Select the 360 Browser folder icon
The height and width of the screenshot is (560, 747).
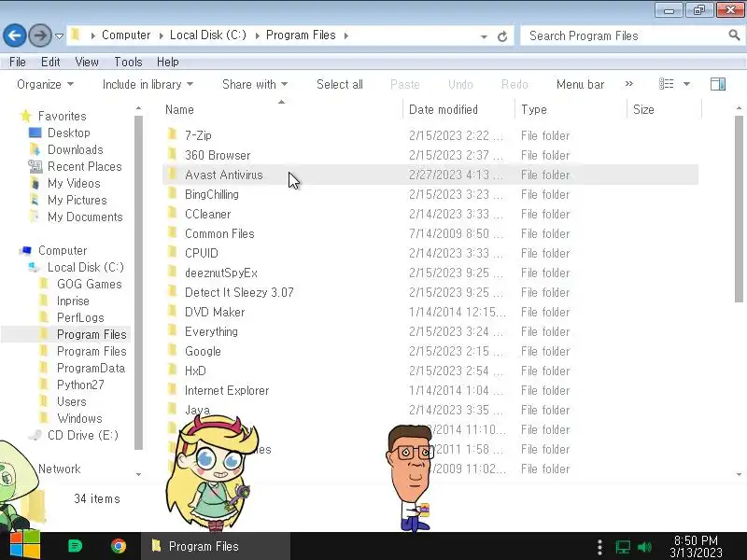[x=173, y=154]
